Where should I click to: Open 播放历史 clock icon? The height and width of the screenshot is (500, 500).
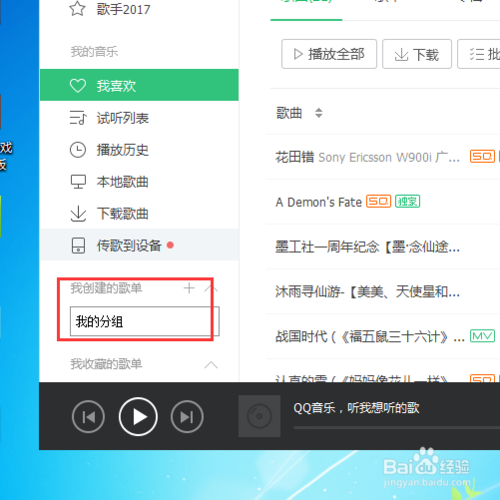[x=78, y=150]
